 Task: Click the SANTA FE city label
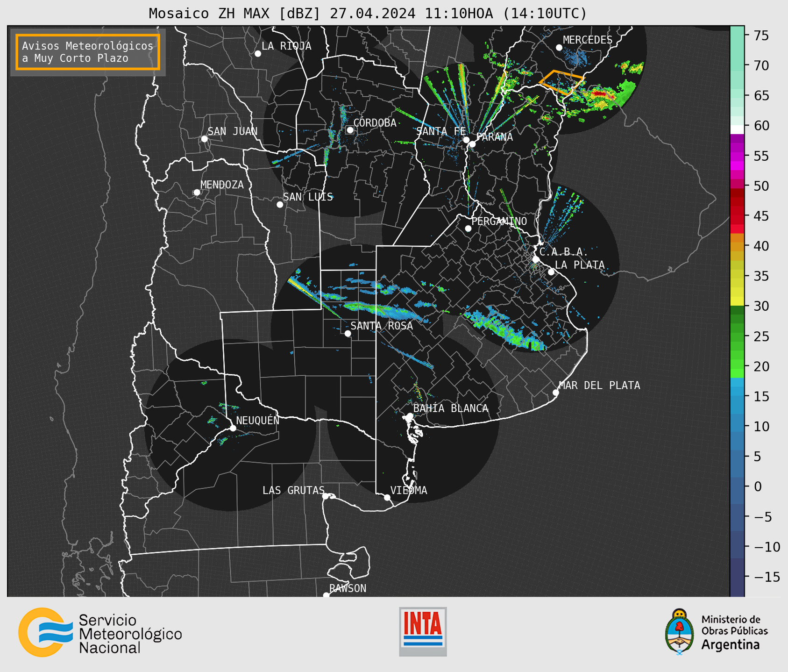441,131
